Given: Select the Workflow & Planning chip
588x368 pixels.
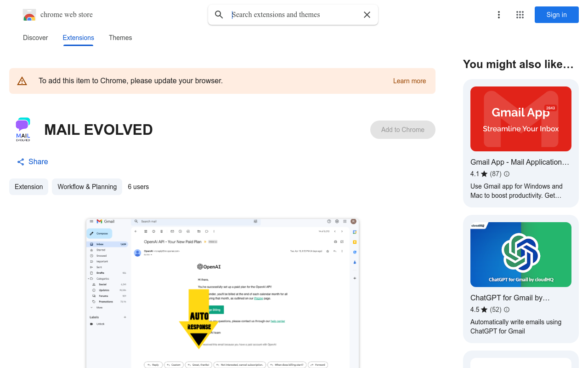Looking at the screenshot, I should pyautogui.click(x=87, y=187).
